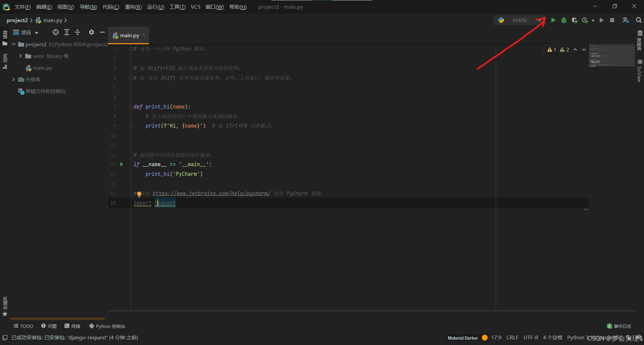This screenshot has height=345, width=644.
Task: Start debugging with the bug icon
Action: click(x=564, y=20)
